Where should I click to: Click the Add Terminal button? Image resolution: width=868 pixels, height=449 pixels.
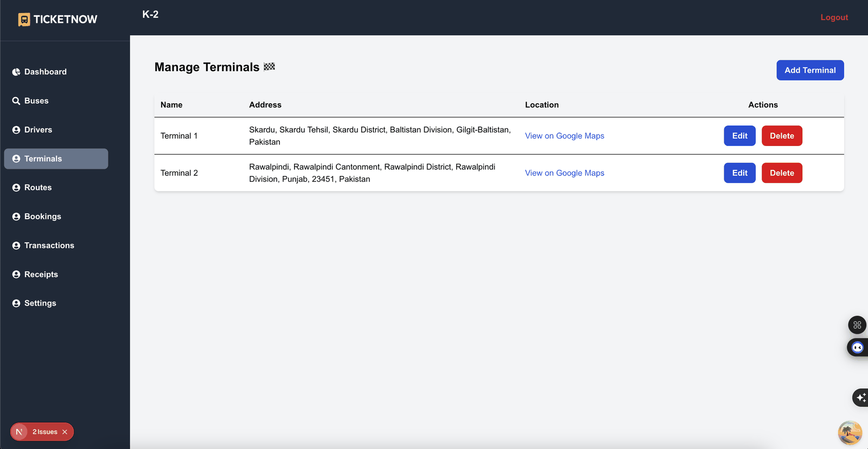point(810,70)
